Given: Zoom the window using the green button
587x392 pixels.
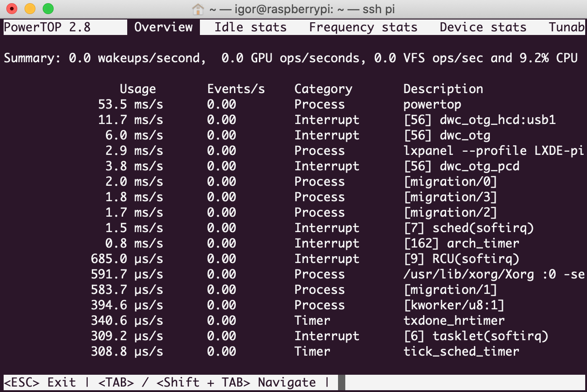Looking at the screenshot, I should pyautogui.click(x=48, y=9).
